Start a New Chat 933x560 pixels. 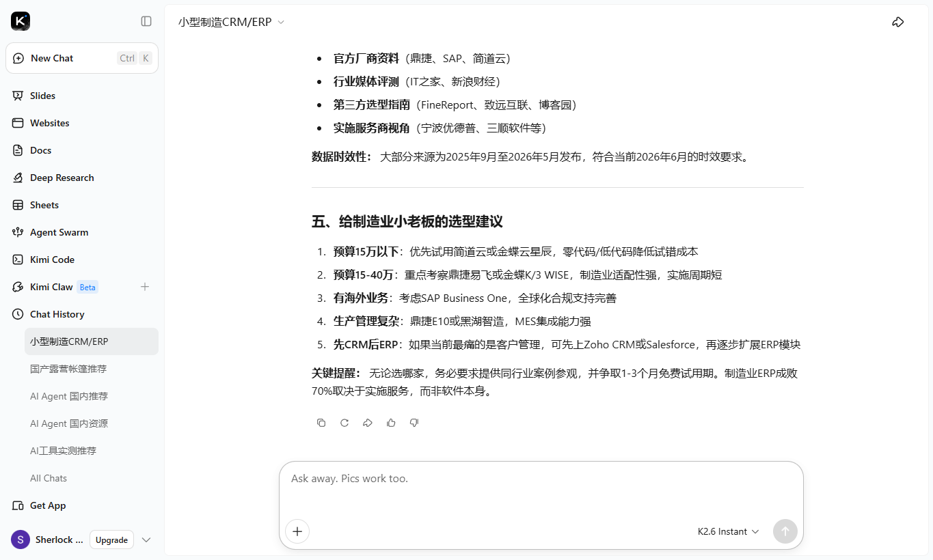[82, 58]
